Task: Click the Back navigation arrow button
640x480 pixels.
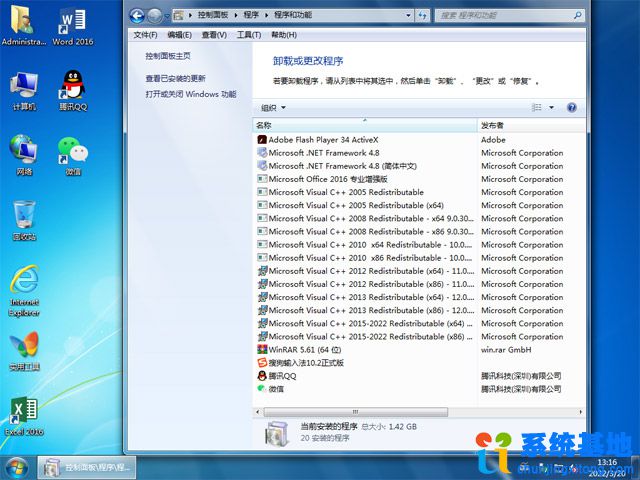Action: [x=137, y=16]
